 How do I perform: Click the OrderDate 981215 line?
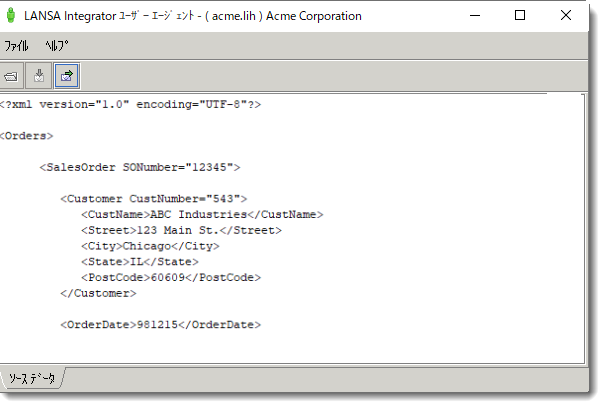161,325
